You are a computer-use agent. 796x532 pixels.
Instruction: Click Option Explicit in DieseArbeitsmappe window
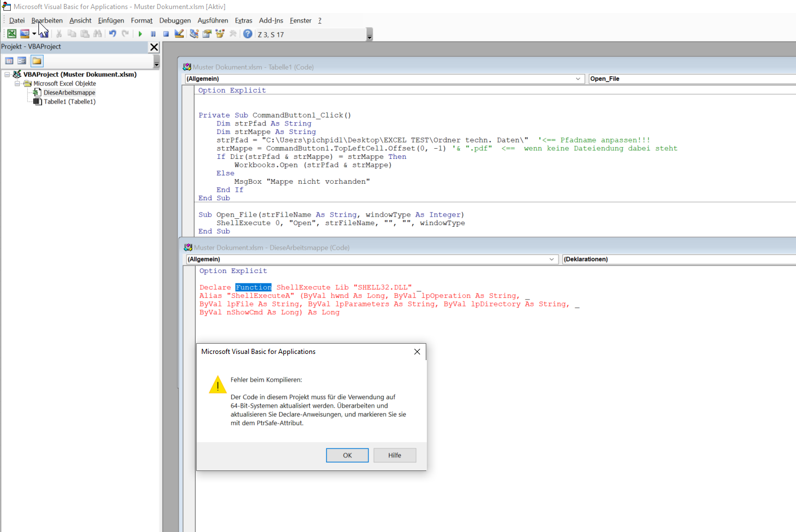233,271
